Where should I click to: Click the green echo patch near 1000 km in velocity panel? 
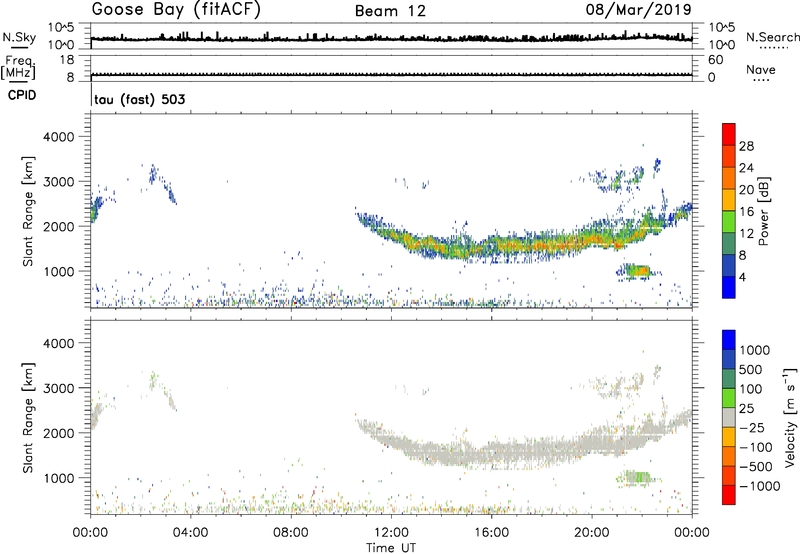(636, 477)
